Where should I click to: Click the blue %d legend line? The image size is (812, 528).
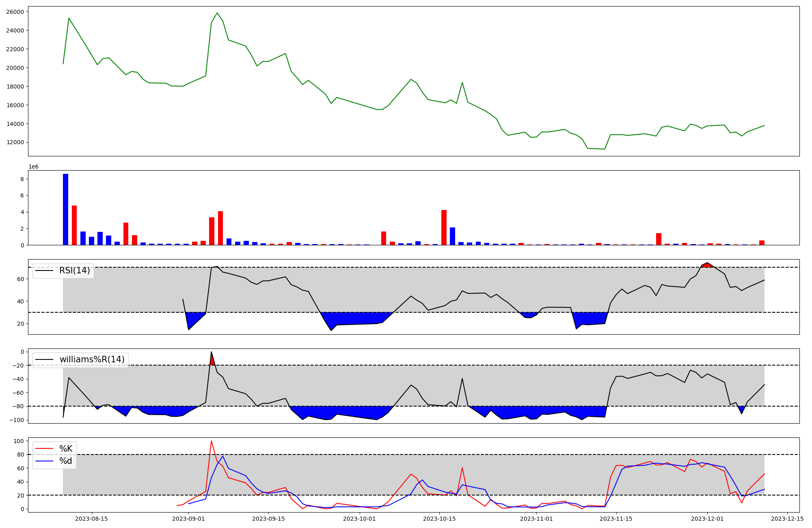(x=44, y=461)
